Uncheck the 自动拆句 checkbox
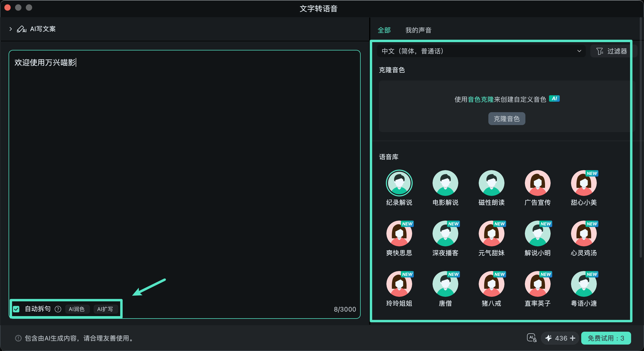Image resolution: width=644 pixels, height=351 pixels. 16,309
